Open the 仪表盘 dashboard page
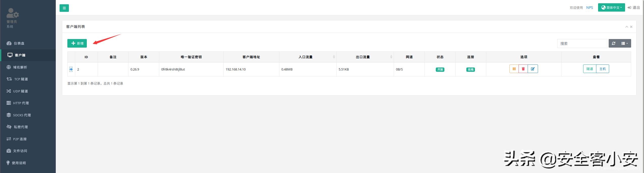This screenshot has width=644, height=173. 28,43
